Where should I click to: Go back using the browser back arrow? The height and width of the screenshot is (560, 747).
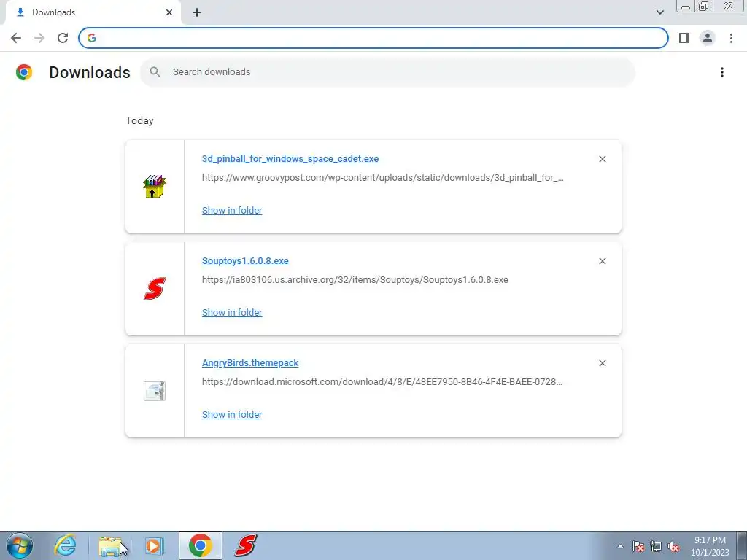pyautogui.click(x=16, y=38)
